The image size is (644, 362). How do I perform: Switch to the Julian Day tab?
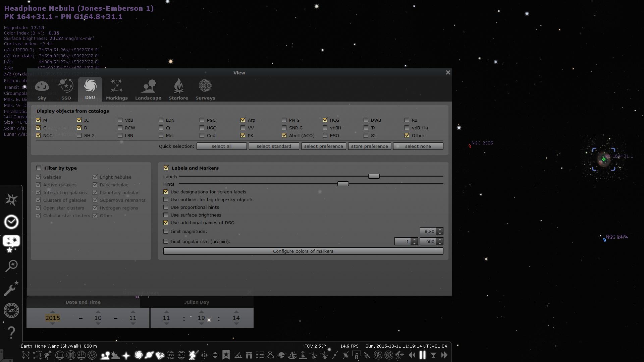(x=197, y=302)
